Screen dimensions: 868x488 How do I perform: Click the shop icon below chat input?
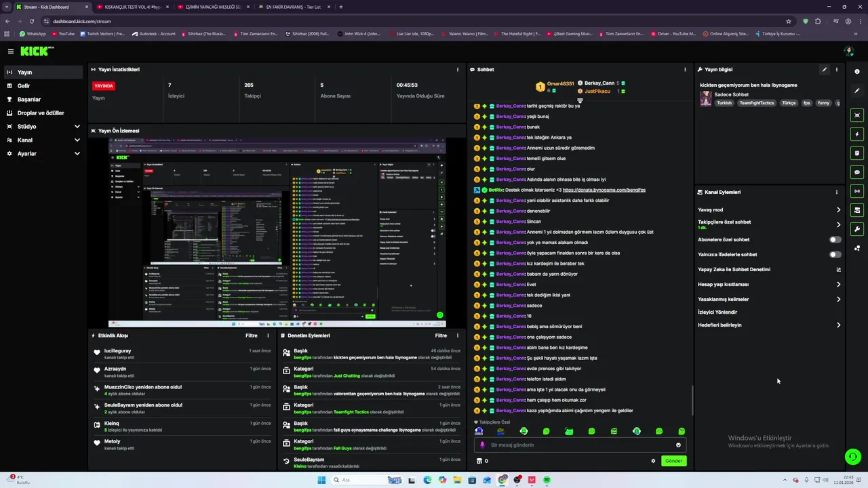[479, 461]
